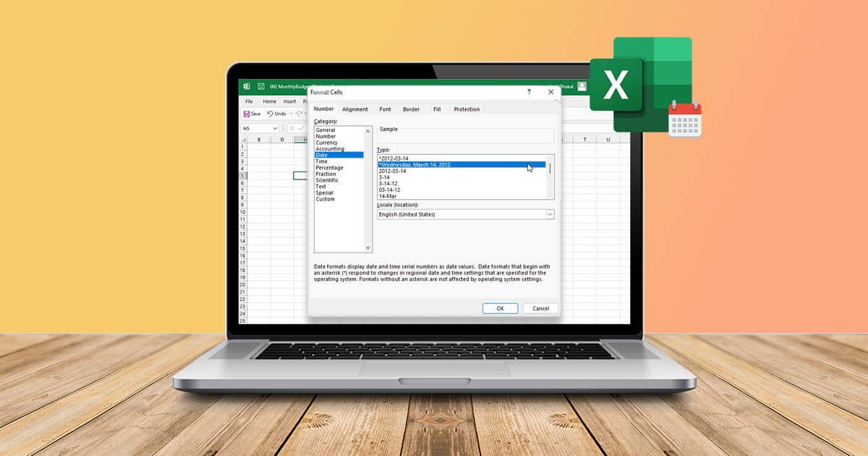Open the Insert ribbon tab
This screenshot has width=868, height=456.
point(289,101)
